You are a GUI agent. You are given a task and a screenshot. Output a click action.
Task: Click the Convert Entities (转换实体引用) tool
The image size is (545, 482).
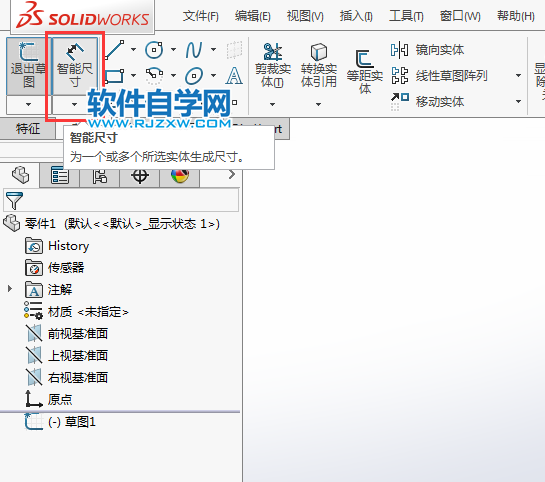(x=319, y=65)
